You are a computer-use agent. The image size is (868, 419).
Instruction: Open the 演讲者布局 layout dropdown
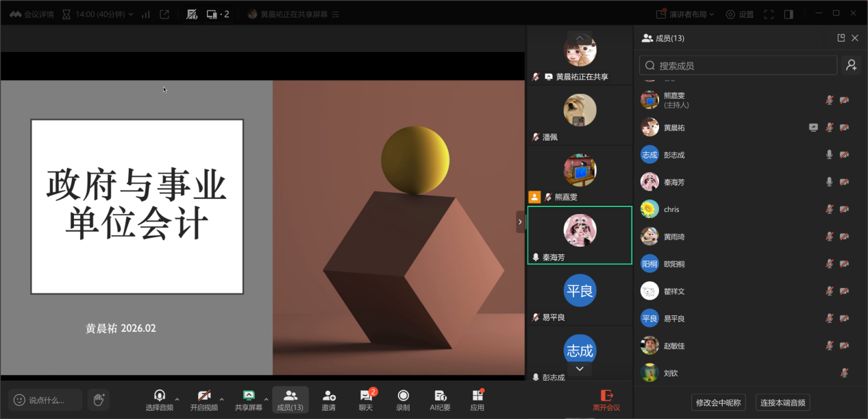(x=685, y=14)
